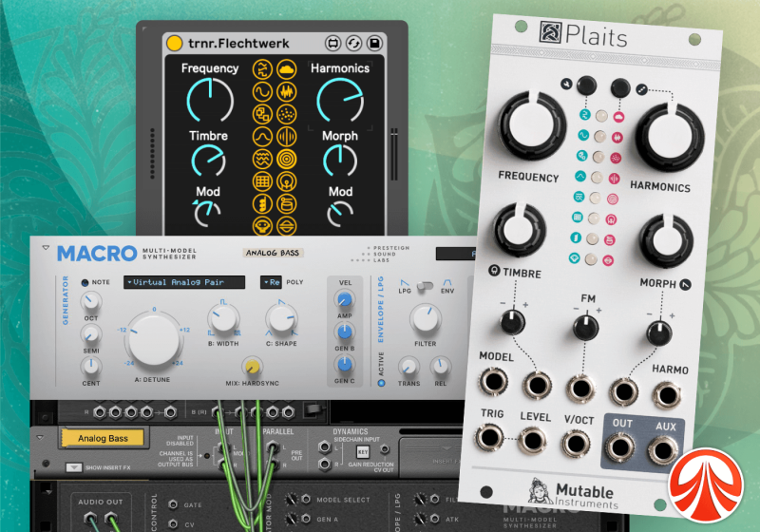Toggle the yellow Flechtwerk device power button
The width and height of the screenshot is (760, 532).
point(174,44)
